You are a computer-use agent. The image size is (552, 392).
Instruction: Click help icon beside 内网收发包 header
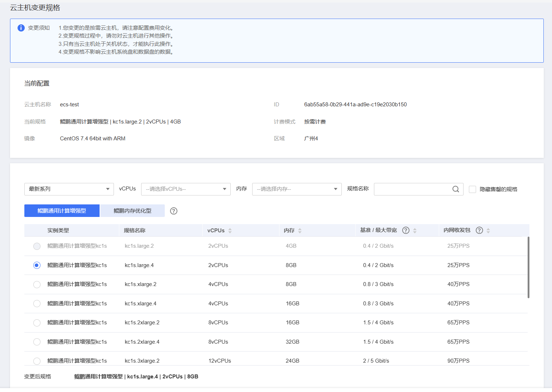tap(479, 230)
